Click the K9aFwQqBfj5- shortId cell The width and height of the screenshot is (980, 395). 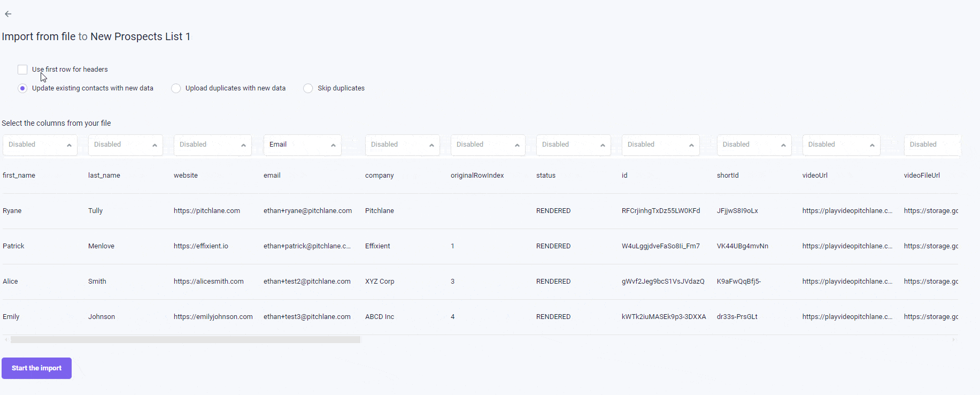[x=739, y=282]
